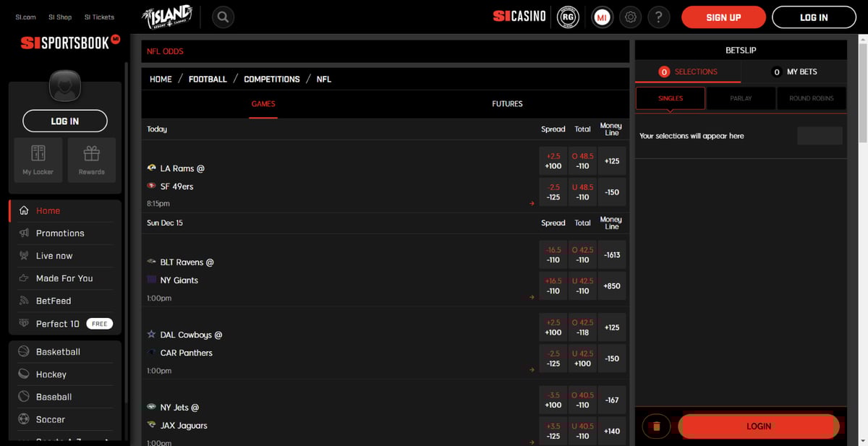This screenshot has width=868, height=446.
Task: Open SI Tickets link
Action: pos(99,17)
